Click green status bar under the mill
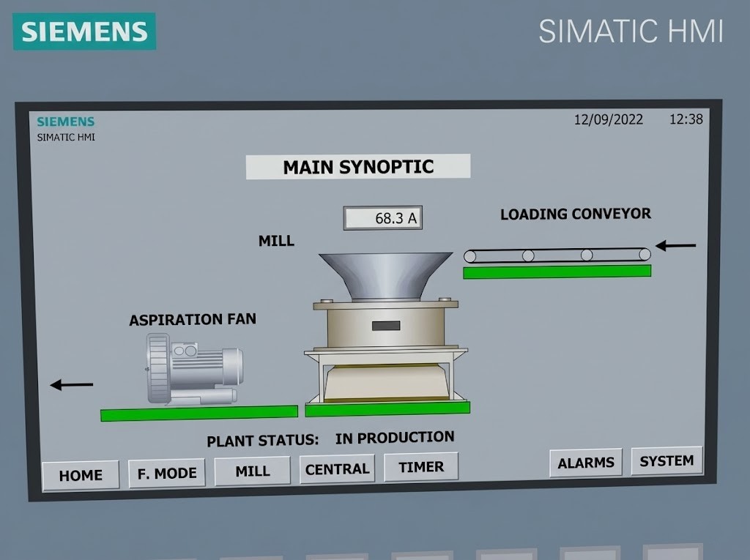 (x=387, y=408)
